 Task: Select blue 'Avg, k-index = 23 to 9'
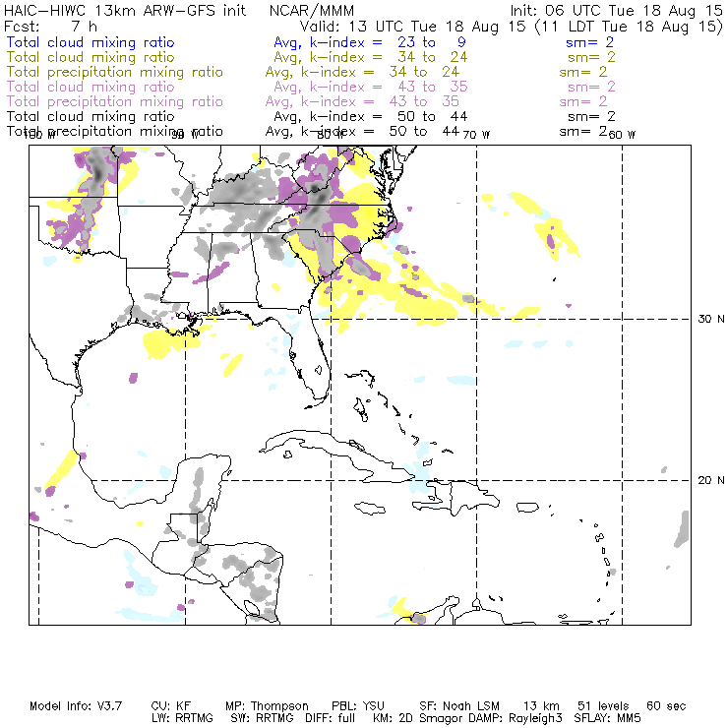pyautogui.click(x=370, y=42)
